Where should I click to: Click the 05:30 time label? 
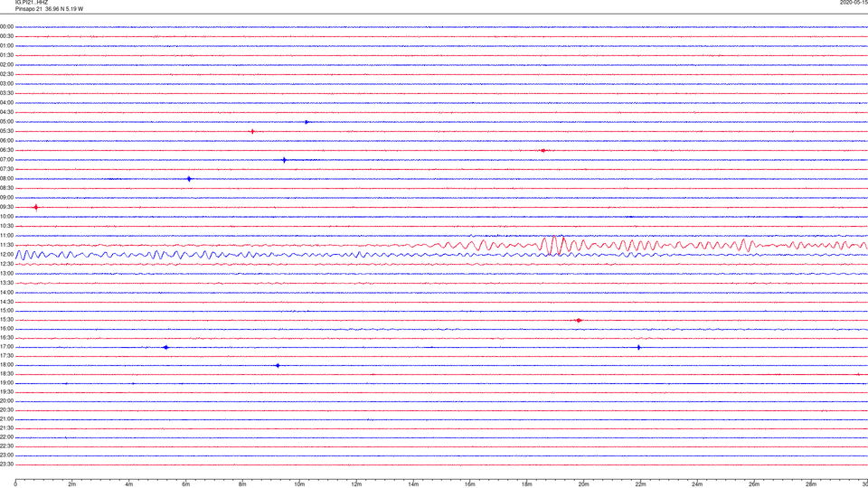coord(6,131)
